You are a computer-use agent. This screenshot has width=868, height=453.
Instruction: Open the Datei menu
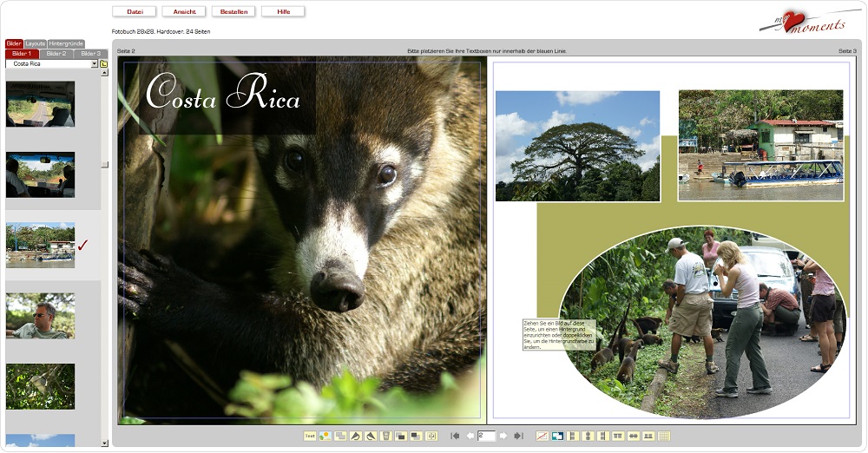tap(135, 11)
